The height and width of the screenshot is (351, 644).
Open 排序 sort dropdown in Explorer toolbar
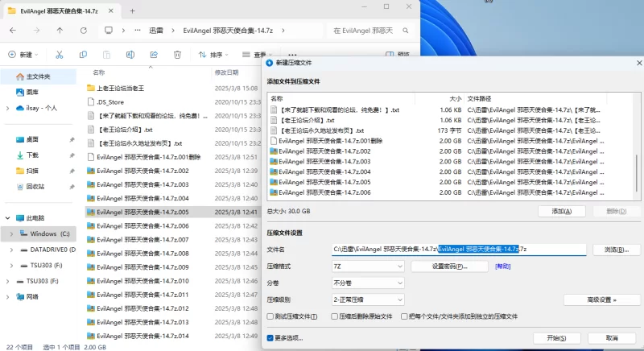click(213, 55)
